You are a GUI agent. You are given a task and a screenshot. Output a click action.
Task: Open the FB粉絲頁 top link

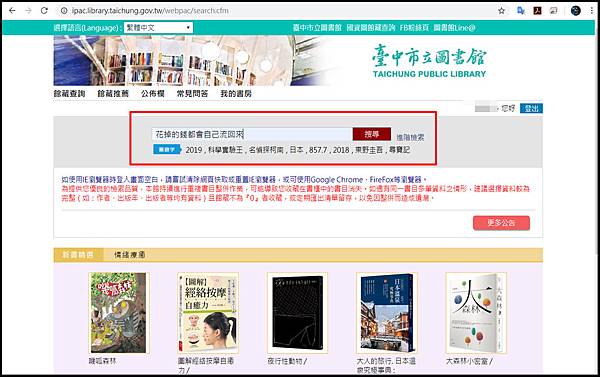pyautogui.click(x=414, y=28)
